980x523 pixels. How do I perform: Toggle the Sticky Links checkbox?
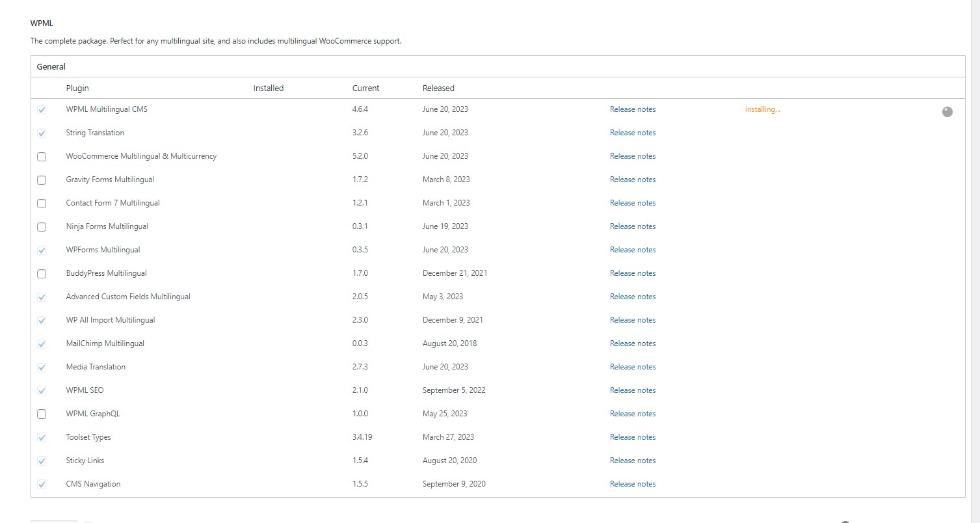point(42,461)
